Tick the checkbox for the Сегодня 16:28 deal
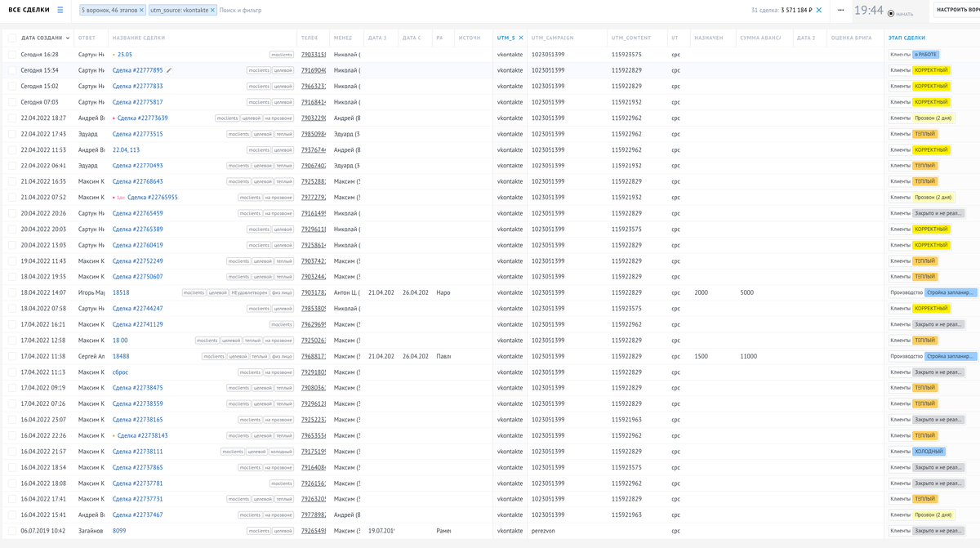 pos(12,54)
